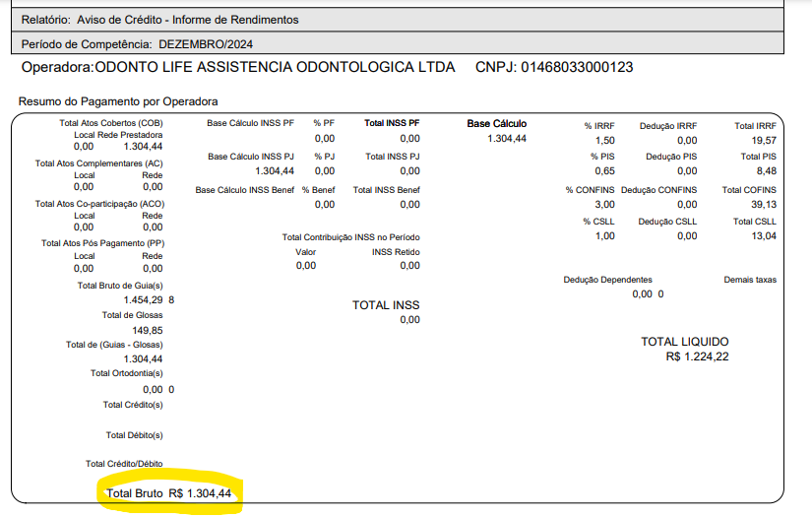Click the bold TOTAL INSS label
This screenshot has width=812, height=517.
point(386,305)
